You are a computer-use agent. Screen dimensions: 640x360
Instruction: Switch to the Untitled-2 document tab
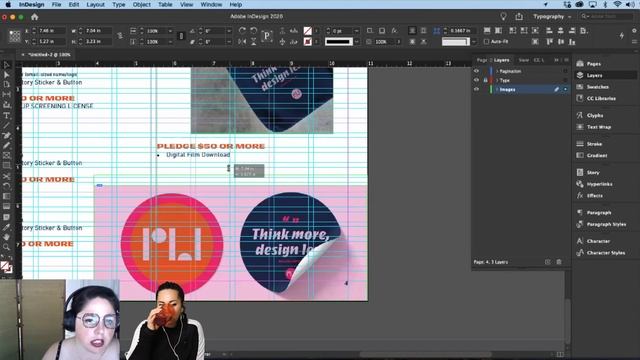click(x=49, y=54)
